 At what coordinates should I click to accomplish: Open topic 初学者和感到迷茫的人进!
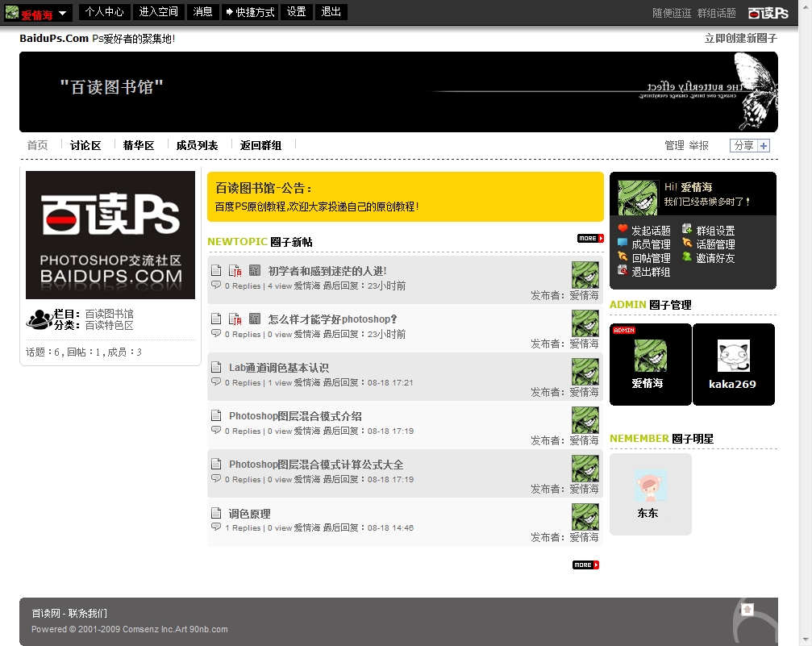[x=327, y=271]
